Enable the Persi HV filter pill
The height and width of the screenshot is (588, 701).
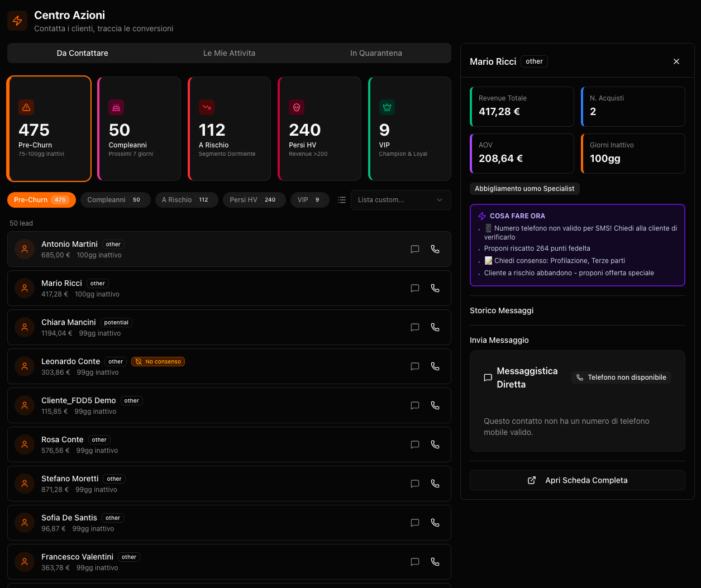254,200
